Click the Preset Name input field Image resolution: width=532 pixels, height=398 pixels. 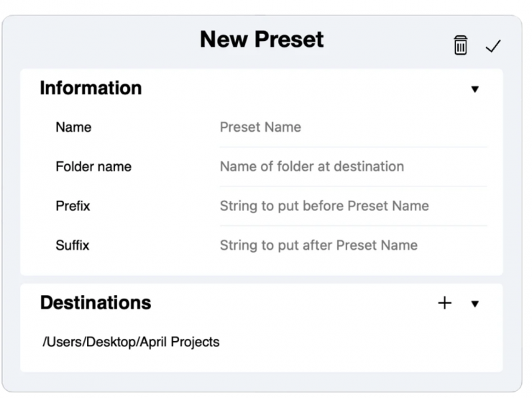pos(352,127)
